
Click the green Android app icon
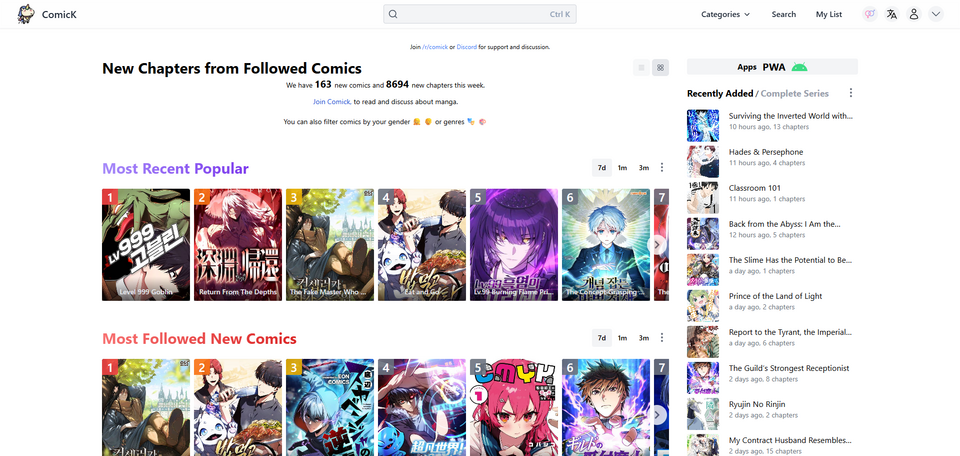coord(799,67)
